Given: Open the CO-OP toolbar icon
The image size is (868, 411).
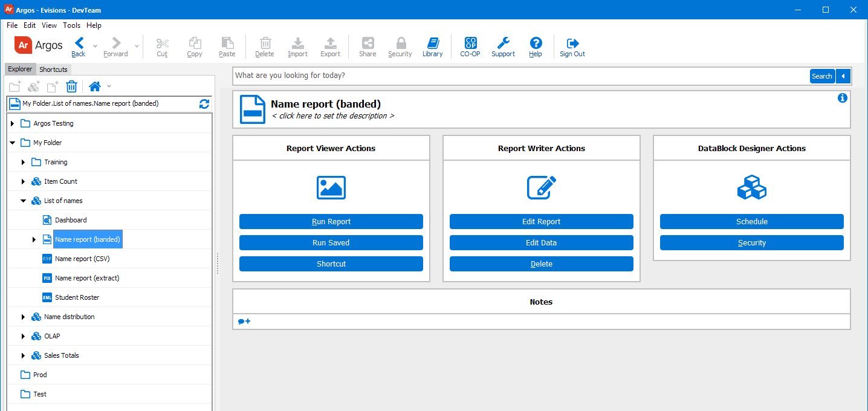Looking at the screenshot, I should tap(470, 43).
